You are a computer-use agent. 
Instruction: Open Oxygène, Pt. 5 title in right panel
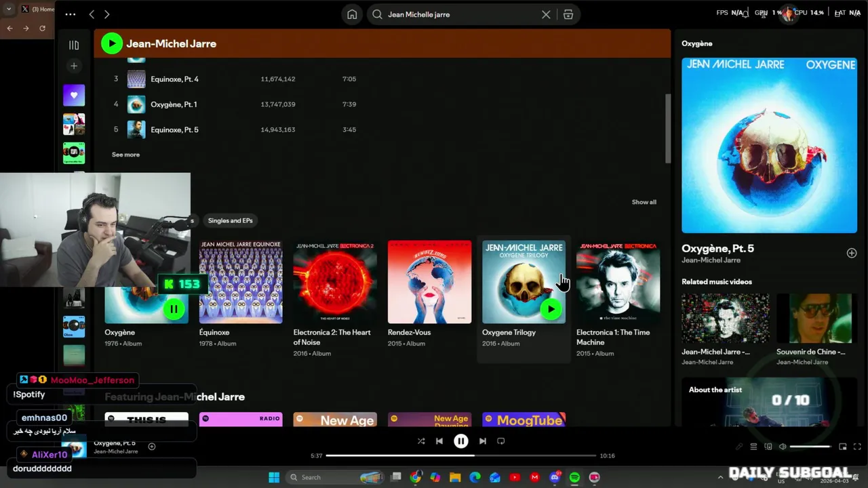[x=717, y=248]
